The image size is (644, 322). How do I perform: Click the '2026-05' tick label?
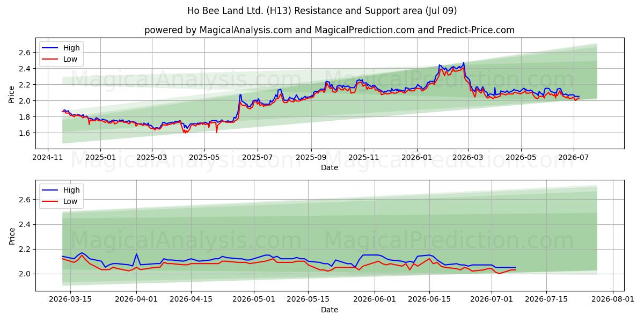[521, 157]
